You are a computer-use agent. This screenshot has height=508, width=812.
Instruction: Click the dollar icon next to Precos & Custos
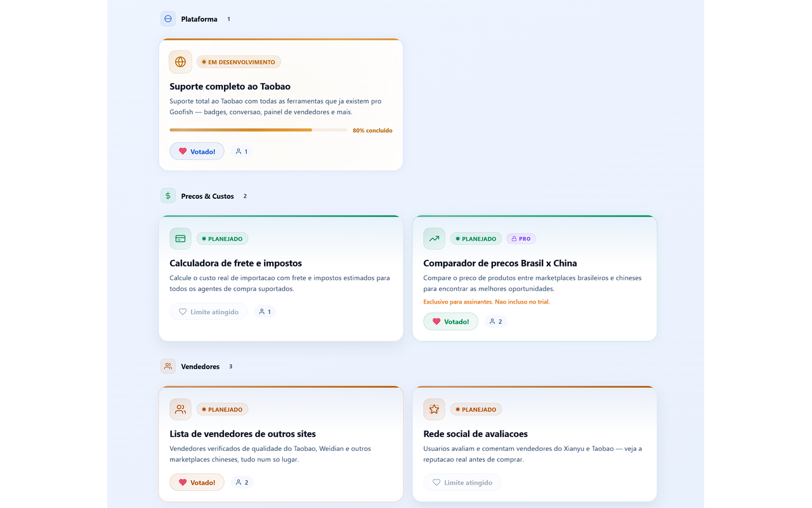167,196
